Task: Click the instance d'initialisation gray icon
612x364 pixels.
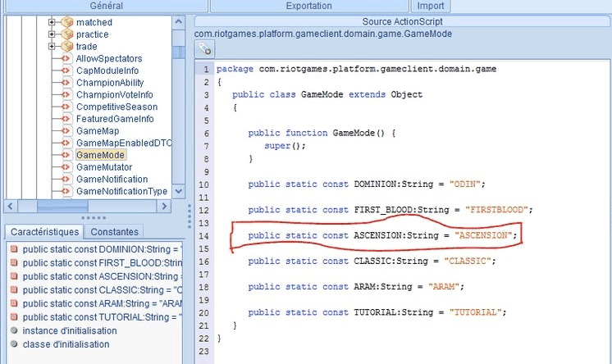Action: tap(14, 330)
